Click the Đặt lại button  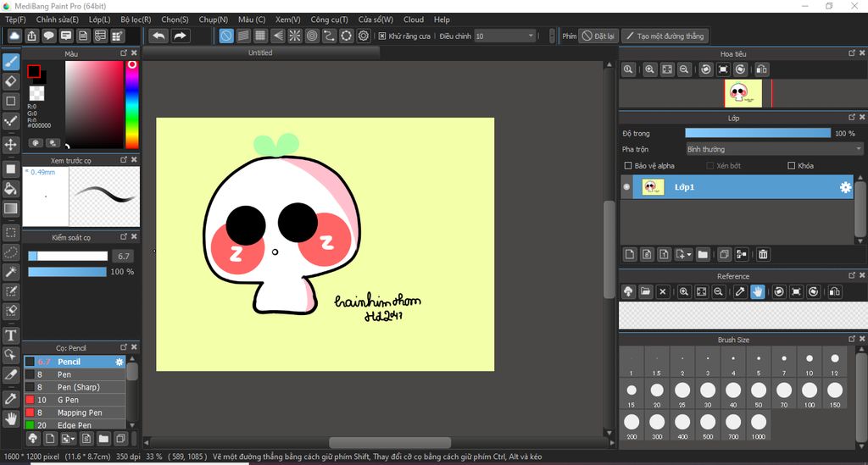tap(598, 36)
